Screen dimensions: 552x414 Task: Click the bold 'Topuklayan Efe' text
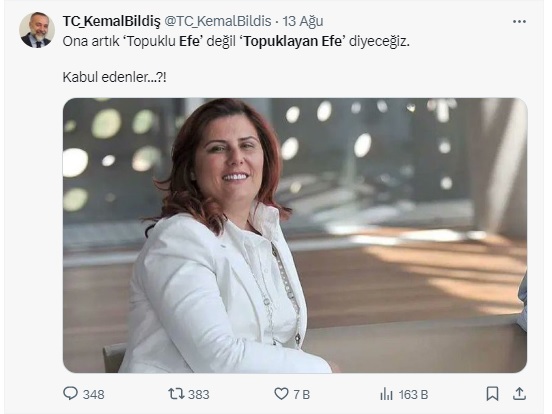(292, 42)
